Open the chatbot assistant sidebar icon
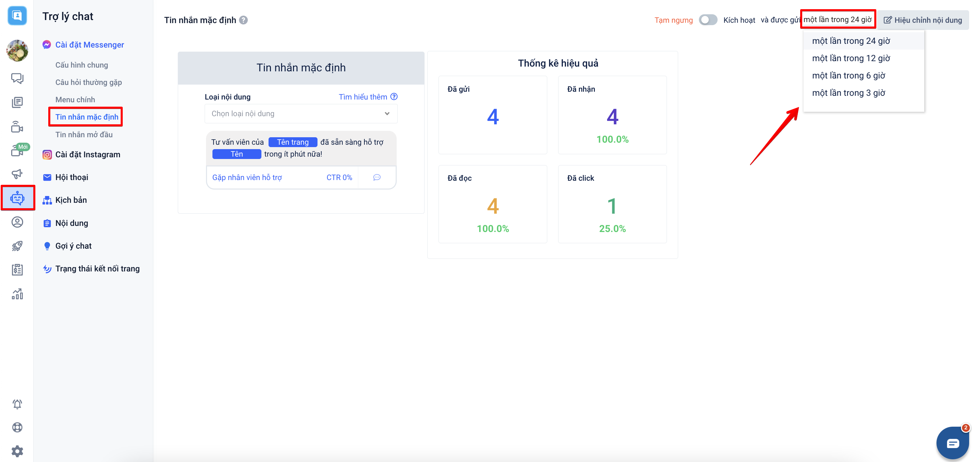Screen dimensions: 980x462 click(x=17, y=198)
